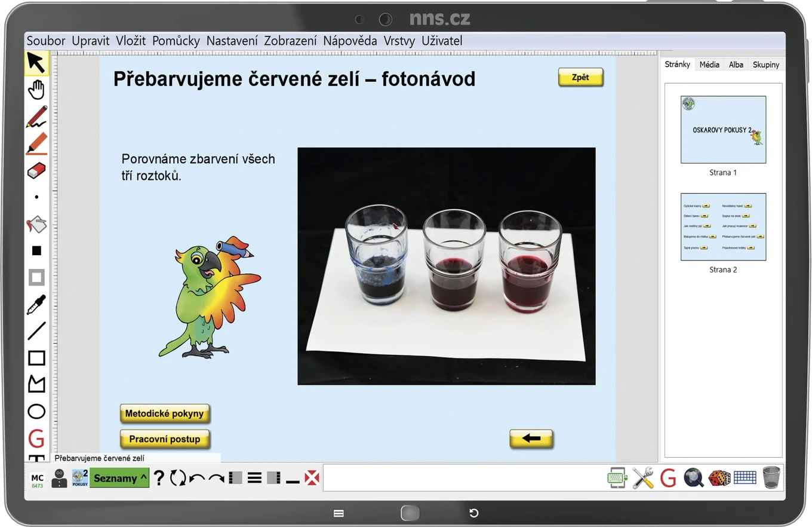Open the Soubor menu
The image size is (812, 527).
(x=46, y=41)
